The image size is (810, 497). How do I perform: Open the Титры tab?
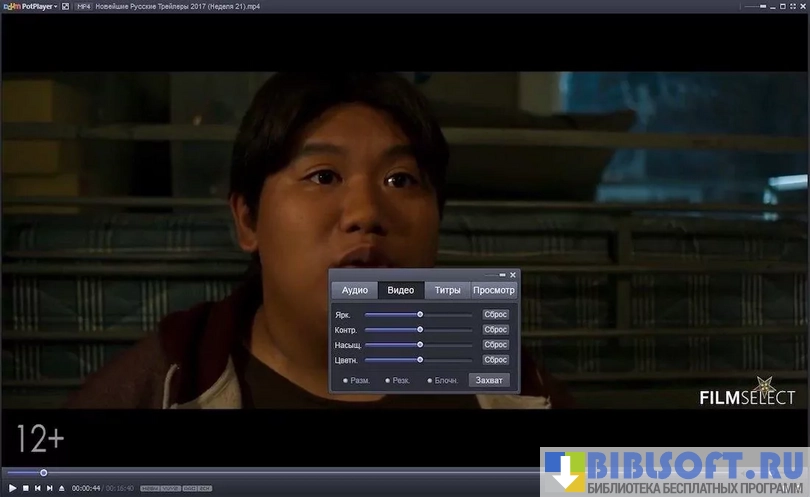[x=447, y=290]
